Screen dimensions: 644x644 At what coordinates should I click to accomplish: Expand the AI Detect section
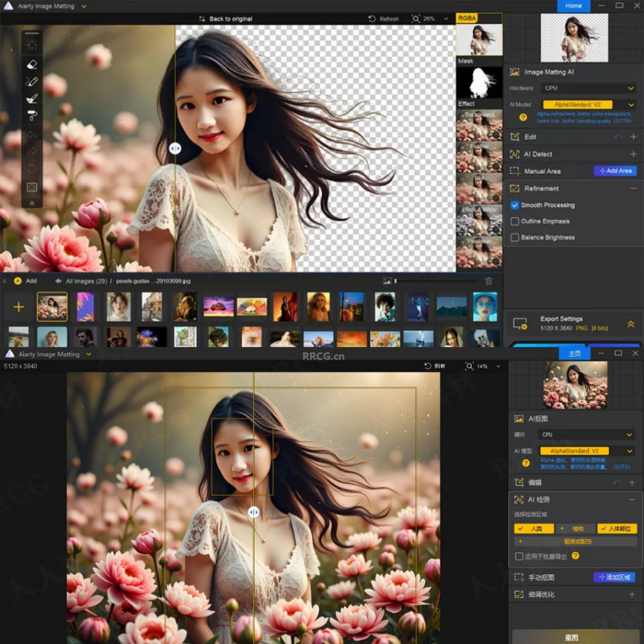coord(633,154)
